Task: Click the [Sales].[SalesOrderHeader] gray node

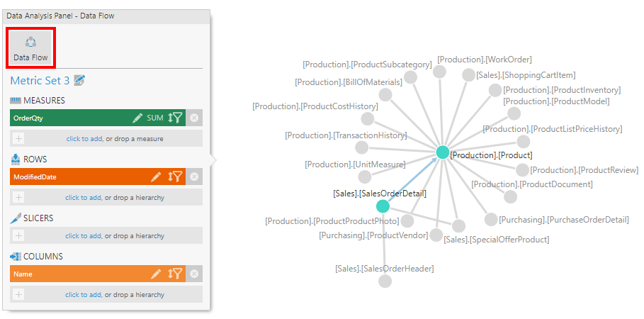Action: tap(385, 281)
